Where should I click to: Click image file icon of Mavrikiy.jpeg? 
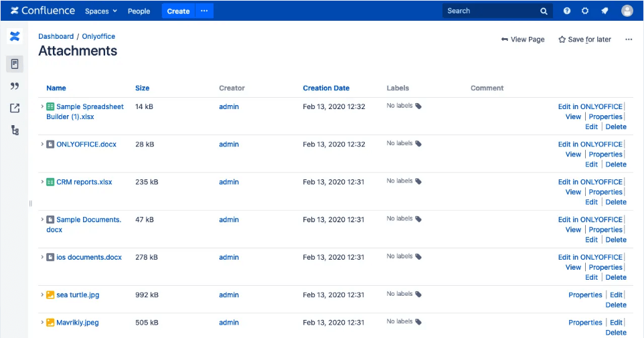50,323
